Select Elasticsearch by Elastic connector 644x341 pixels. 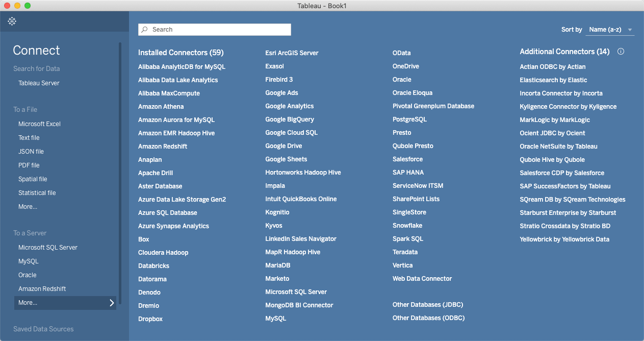[553, 80]
